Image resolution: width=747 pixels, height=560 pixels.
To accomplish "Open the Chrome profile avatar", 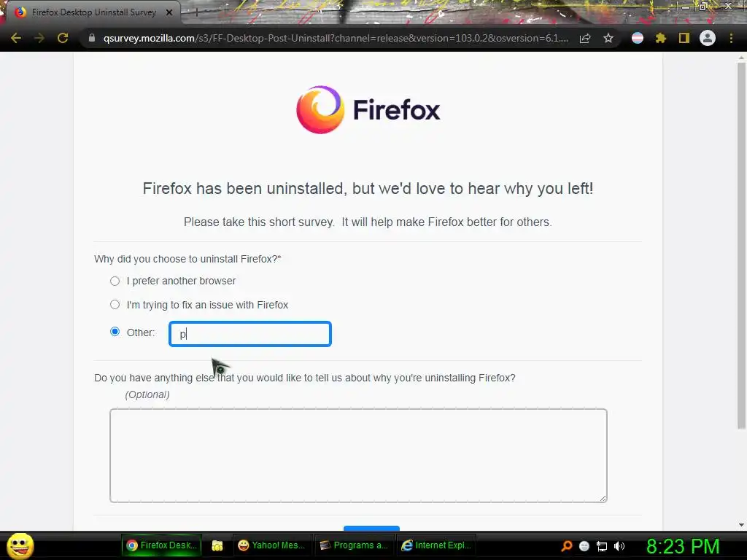I will pos(708,38).
